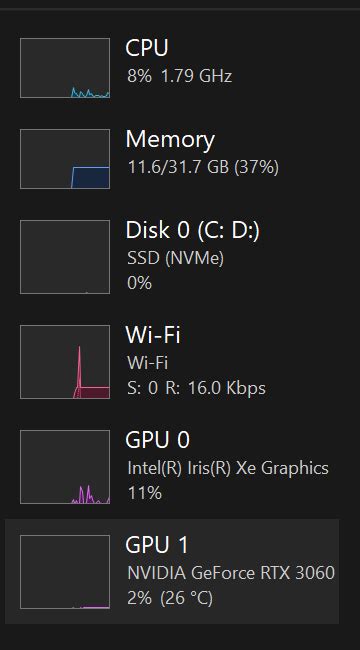Open the Disk 0 (C: D:) entry
This screenshot has height=650, width=360.
pyautogui.click(x=192, y=230)
